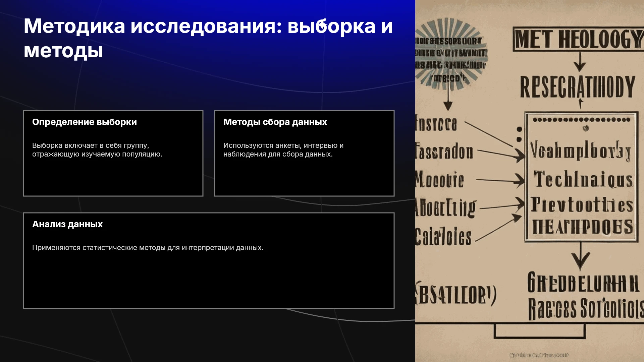
Task: Click the 'Insrcca' label on poster
Action: [436, 124]
